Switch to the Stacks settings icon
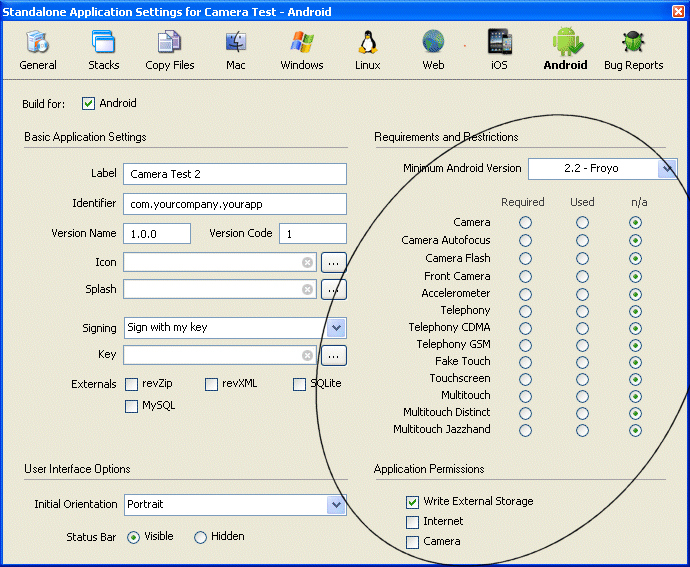Image resolution: width=690 pixels, height=567 pixels. coord(103,49)
